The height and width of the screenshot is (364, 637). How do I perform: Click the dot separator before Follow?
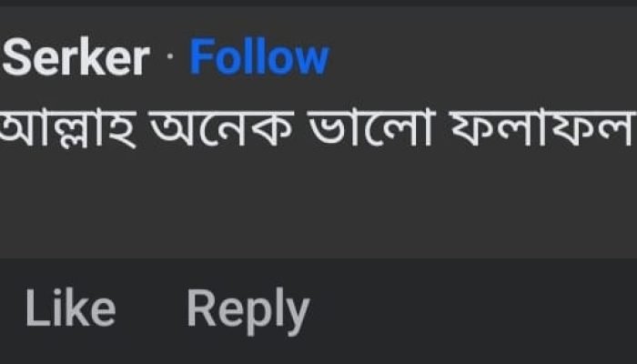[169, 60]
